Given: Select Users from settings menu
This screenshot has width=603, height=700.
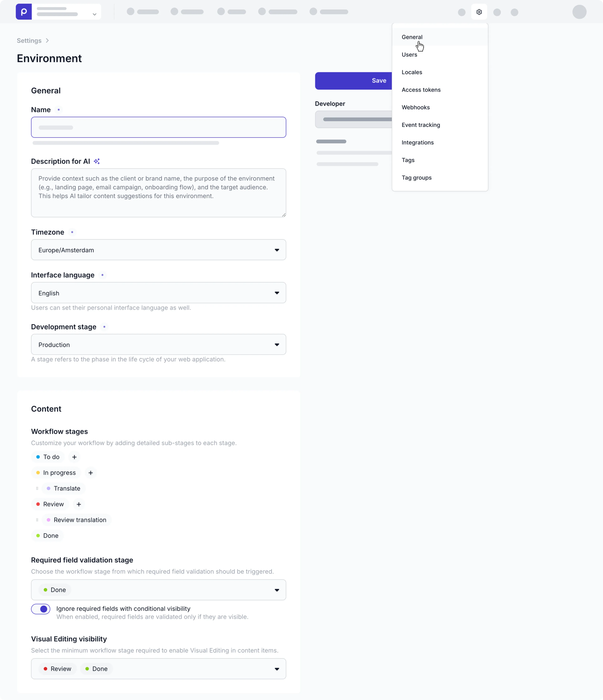Looking at the screenshot, I should pos(409,55).
